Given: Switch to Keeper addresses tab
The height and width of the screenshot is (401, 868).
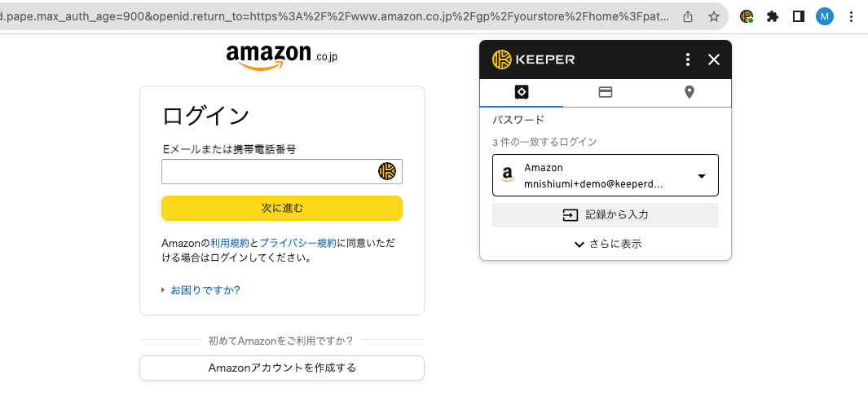Looking at the screenshot, I should (x=690, y=92).
